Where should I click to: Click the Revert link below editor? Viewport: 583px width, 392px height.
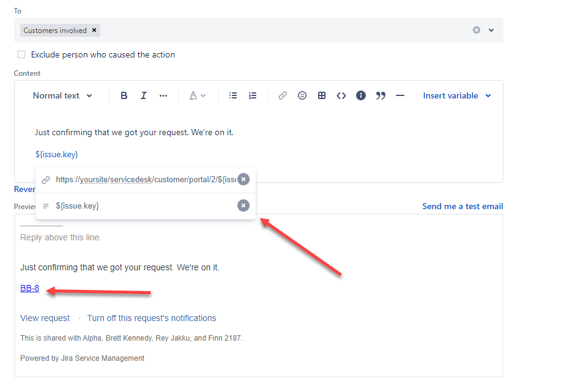click(24, 189)
